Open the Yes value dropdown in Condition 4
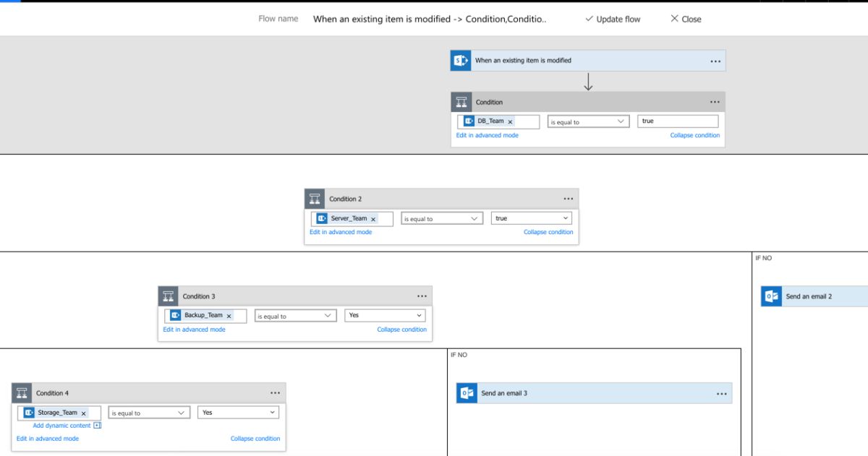Screen dimensions: 868x456 click(x=238, y=413)
